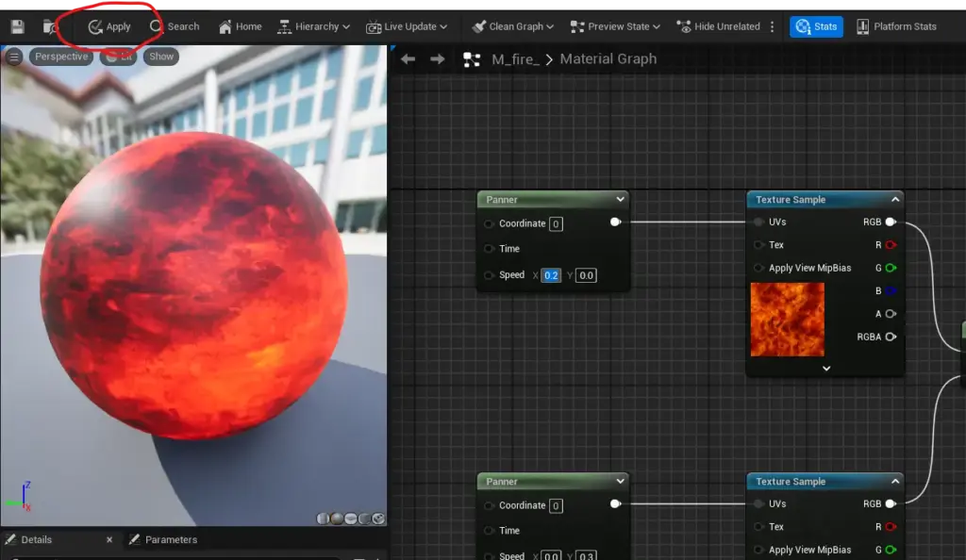The image size is (966, 560).
Task: Click the Speed X field showing 0.2
Action: pos(551,275)
